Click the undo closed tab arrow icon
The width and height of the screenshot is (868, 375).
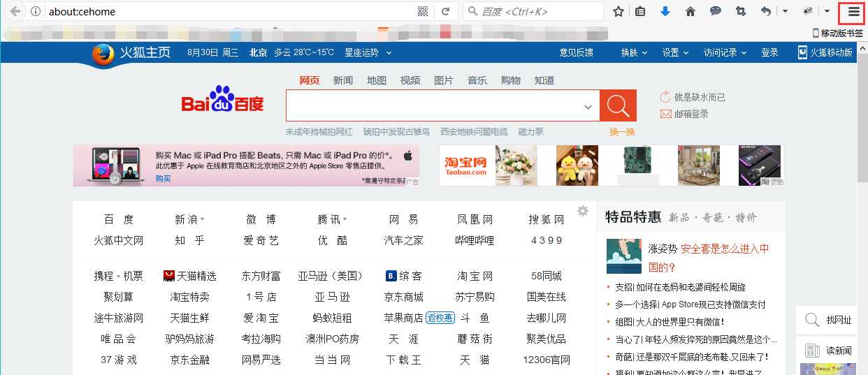tap(766, 11)
